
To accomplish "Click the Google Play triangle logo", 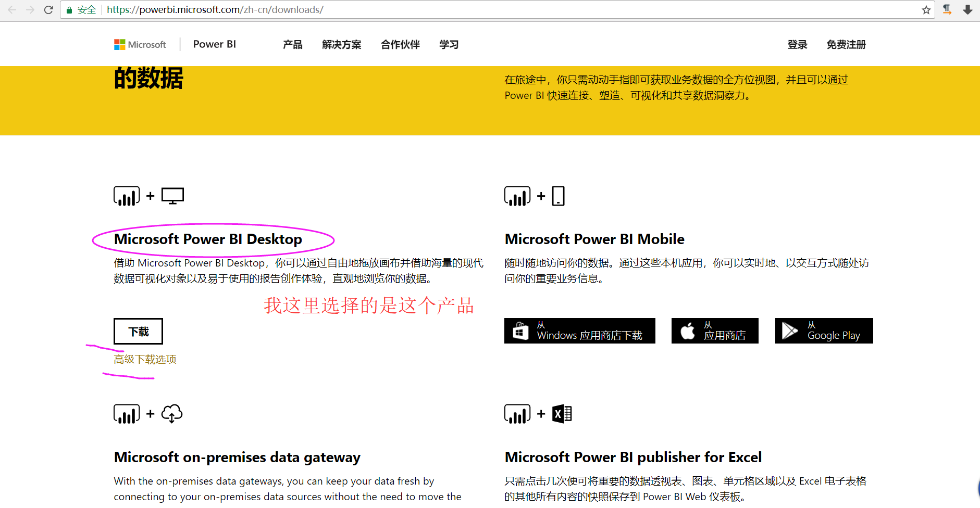I will 790,331.
